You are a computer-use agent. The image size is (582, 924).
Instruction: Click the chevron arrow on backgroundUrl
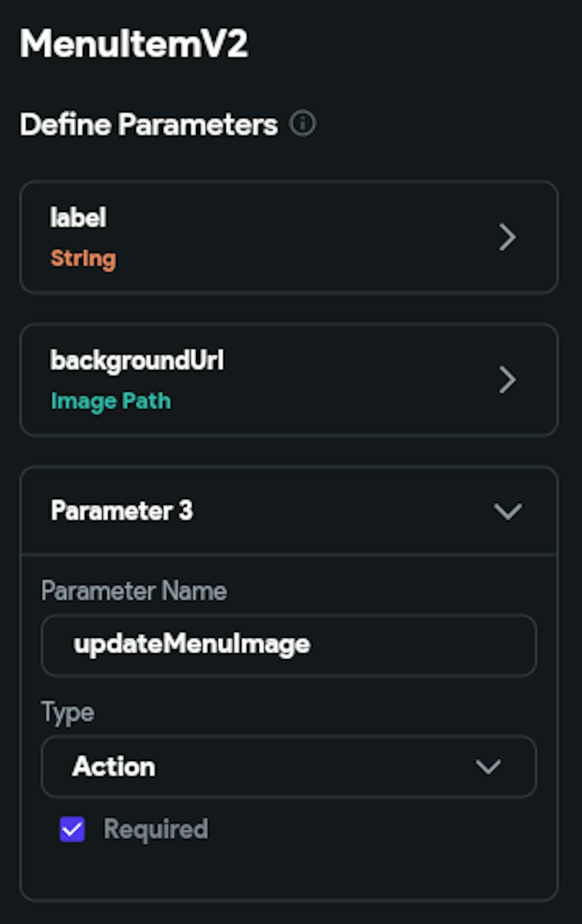click(x=508, y=380)
